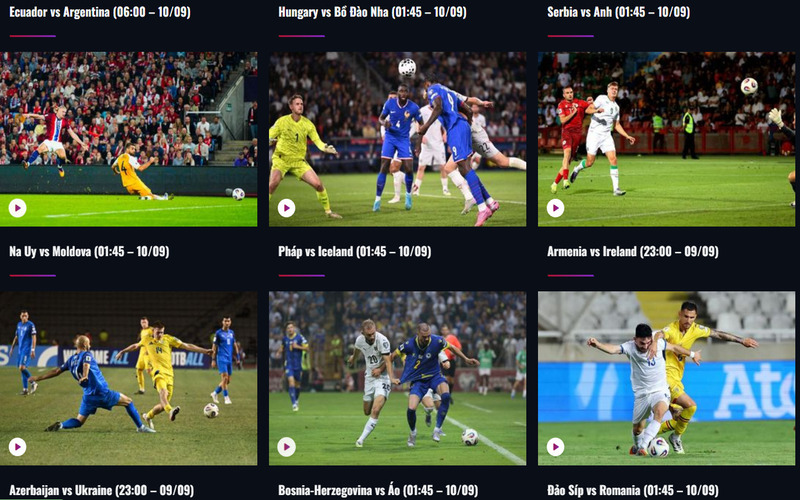Image resolution: width=800 pixels, height=500 pixels.
Task: Open Serbia vs Anh match title
Action: click(x=618, y=12)
